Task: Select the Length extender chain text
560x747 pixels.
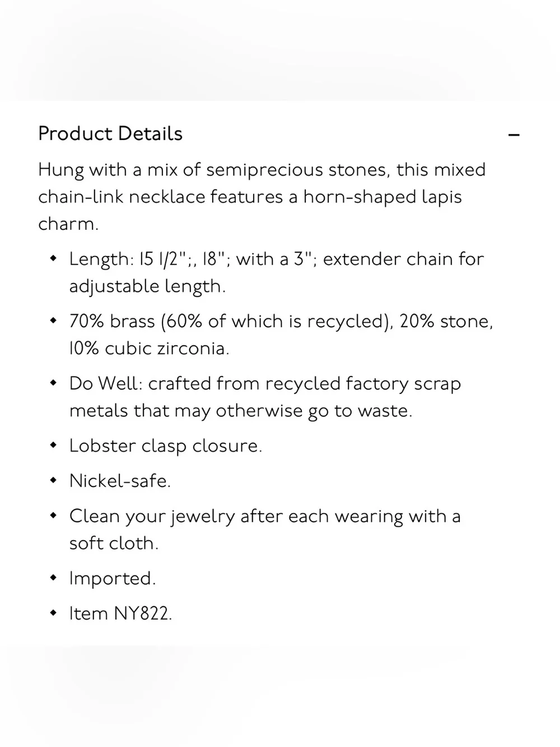Action: (x=277, y=272)
